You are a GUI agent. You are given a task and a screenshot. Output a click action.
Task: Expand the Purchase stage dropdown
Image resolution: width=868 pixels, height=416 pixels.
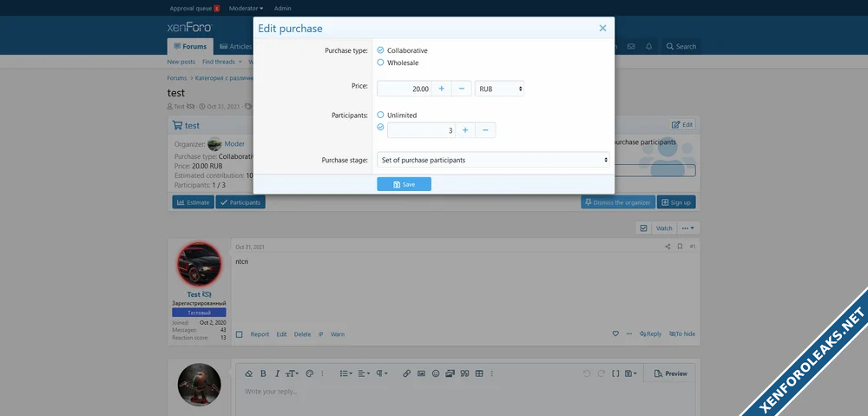(x=494, y=160)
